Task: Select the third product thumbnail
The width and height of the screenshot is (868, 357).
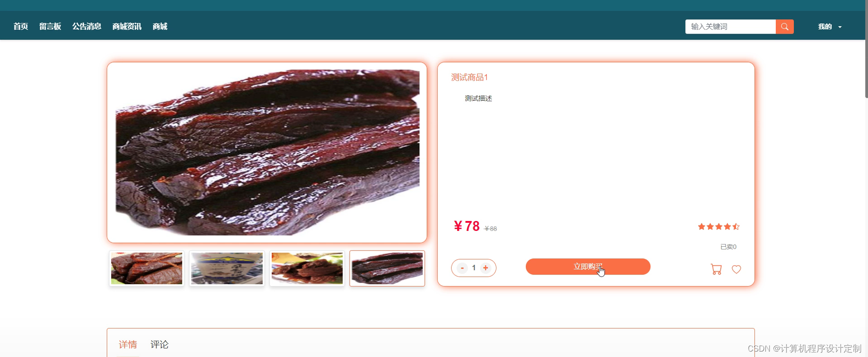Action: point(307,268)
